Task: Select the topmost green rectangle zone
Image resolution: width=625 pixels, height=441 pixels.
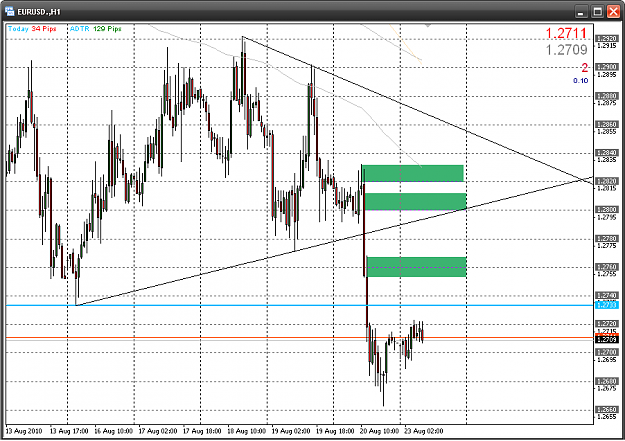Action: point(413,173)
